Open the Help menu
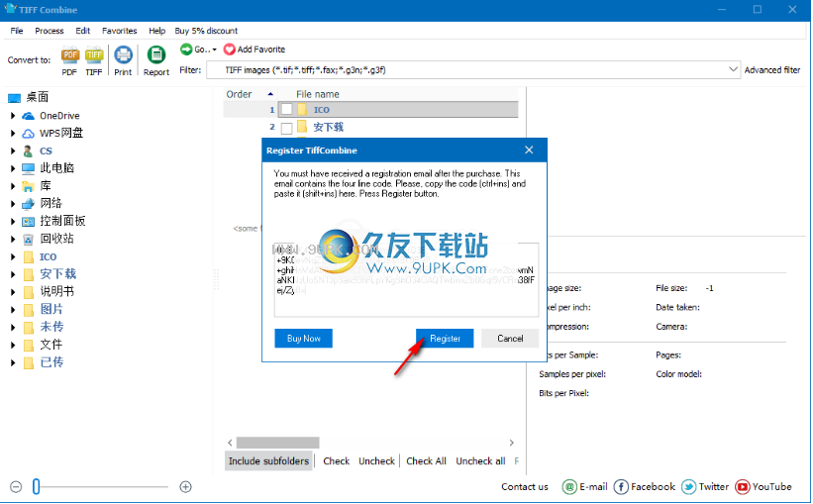Image resolution: width=813 pixels, height=504 pixels. [157, 31]
